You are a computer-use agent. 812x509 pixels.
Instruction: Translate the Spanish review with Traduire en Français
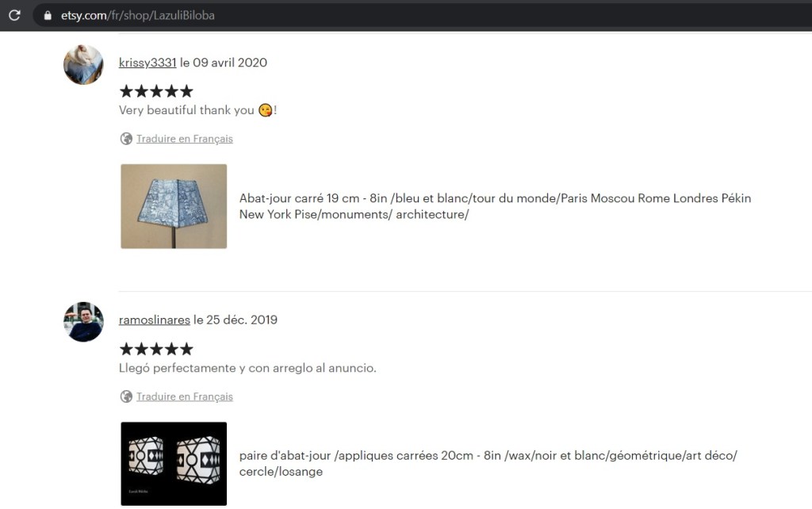pos(184,396)
